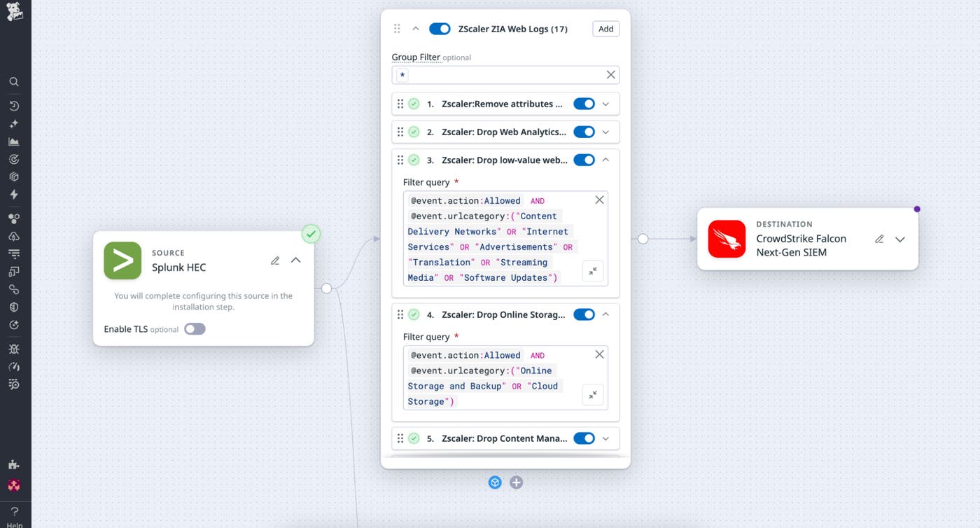Viewport: 980px width, 528px height.
Task: Expand the Zscaler: Remove attributes processor
Action: (606, 104)
